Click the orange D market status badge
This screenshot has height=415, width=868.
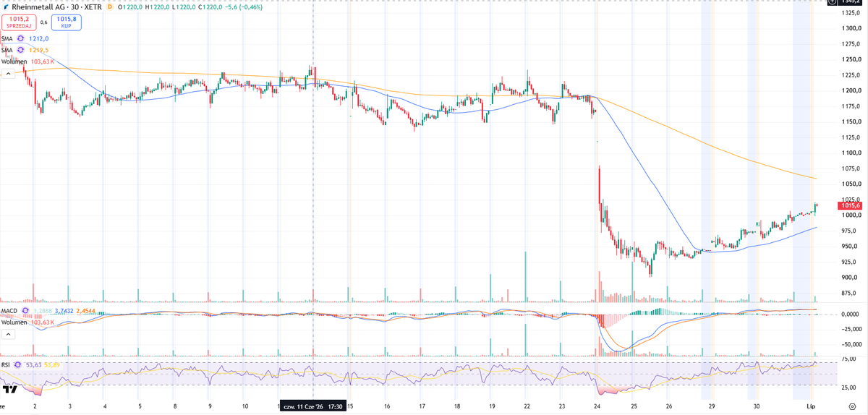click(109, 7)
